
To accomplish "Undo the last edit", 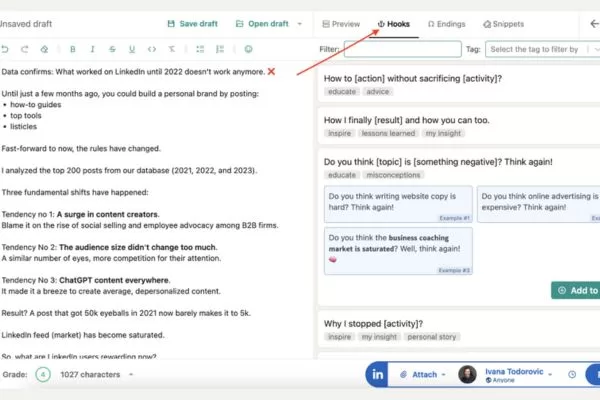I will click(5, 49).
